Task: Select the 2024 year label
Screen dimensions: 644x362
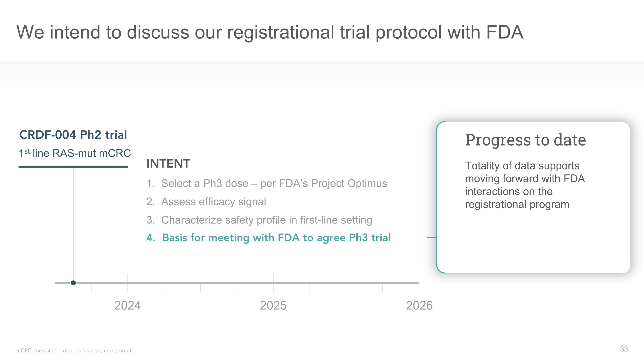Action: pos(128,306)
